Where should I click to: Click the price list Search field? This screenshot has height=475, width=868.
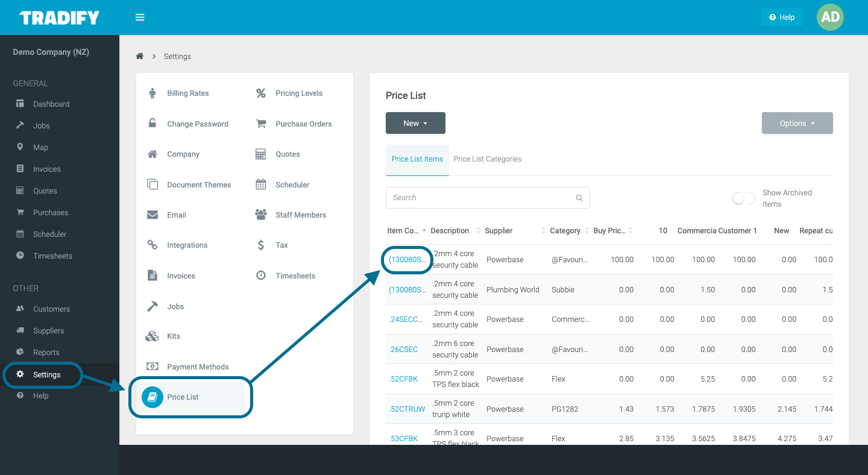[480, 198]
